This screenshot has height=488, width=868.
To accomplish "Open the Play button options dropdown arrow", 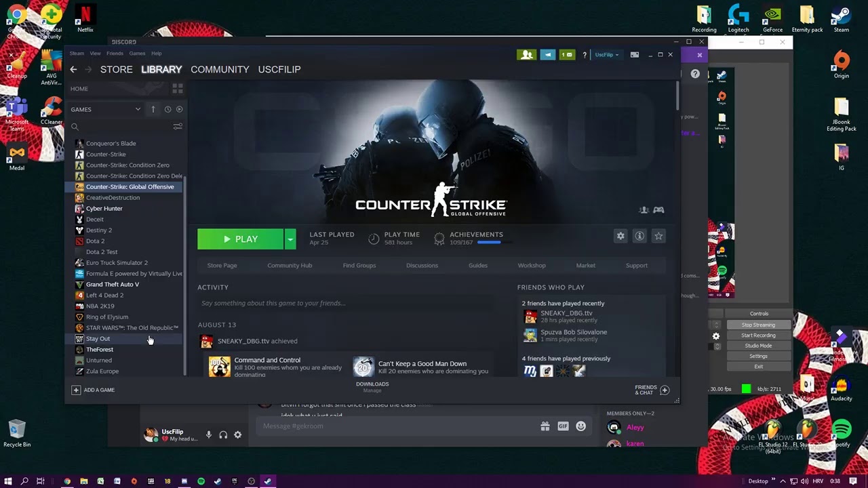I will pos(290,239).
